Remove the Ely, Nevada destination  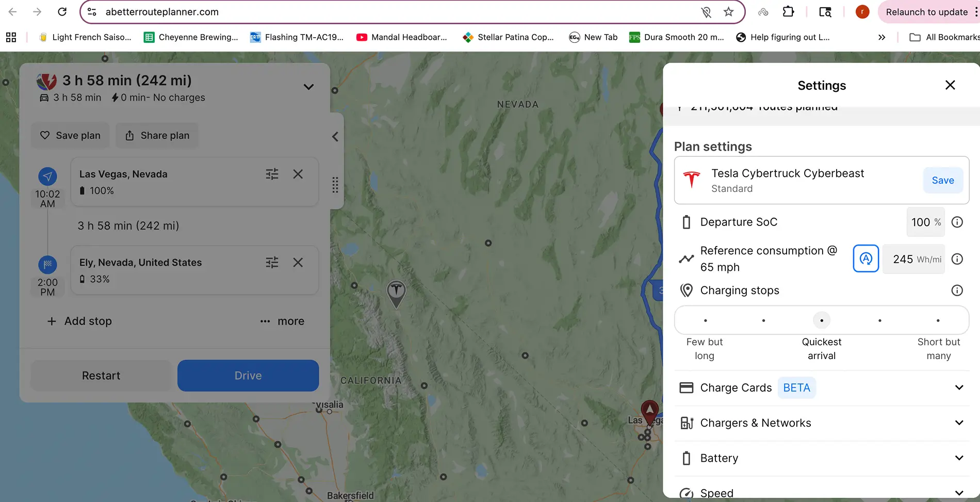click(298, 263)
